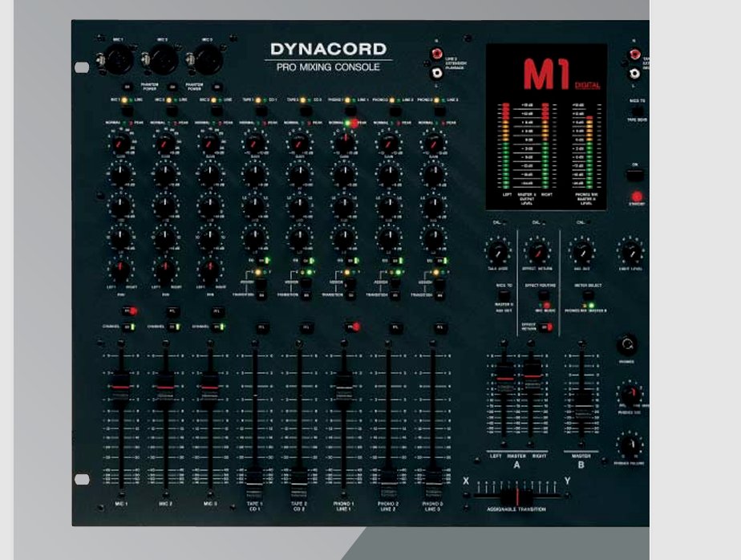Enable the PFL button on MIC 2
The image size is (741, 560).
tap(173, 311)
